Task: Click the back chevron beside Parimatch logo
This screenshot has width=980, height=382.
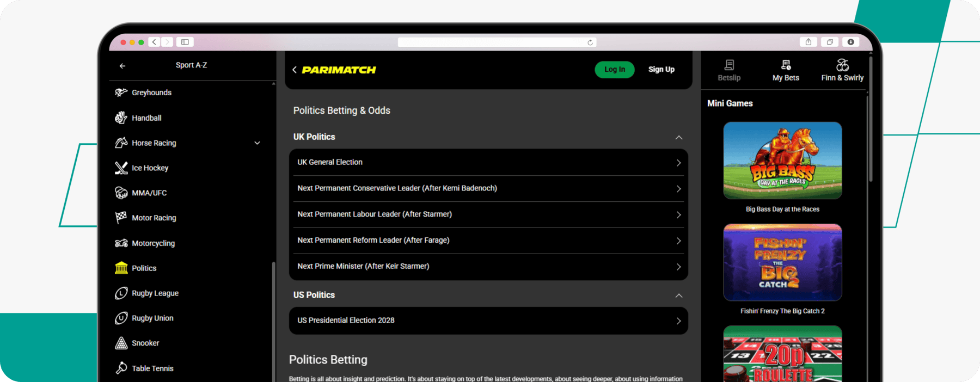Action: click(295, 70)
